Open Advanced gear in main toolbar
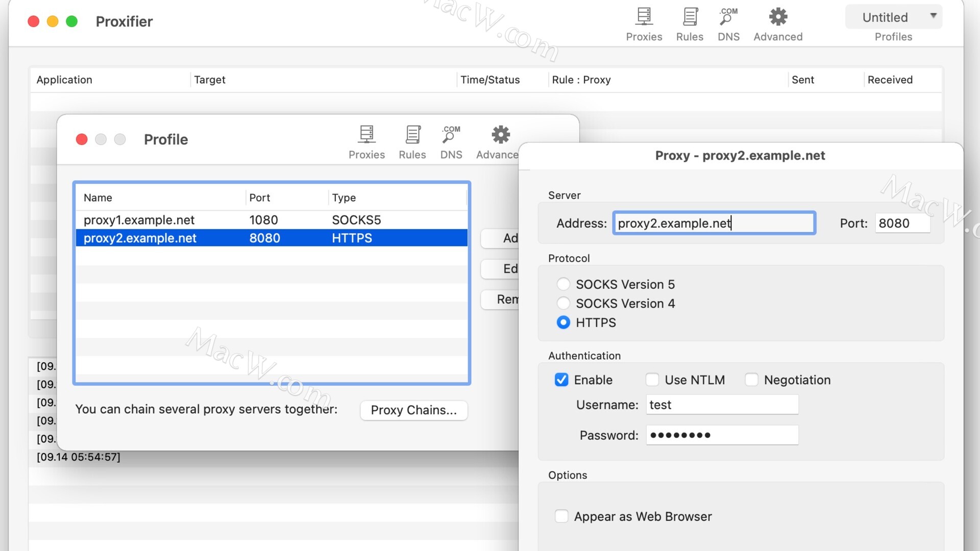980x551 pixels. click(x=778, y=18)
